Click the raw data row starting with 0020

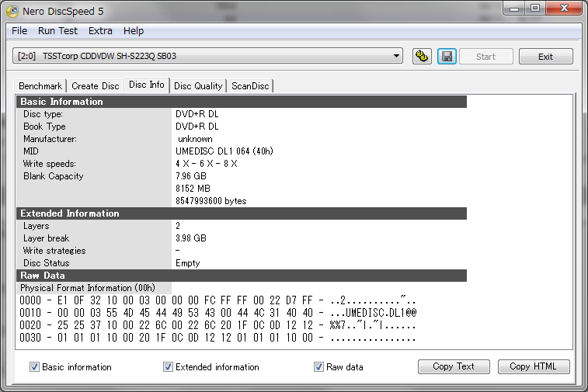pyautogui.click(x=217, y=325)
